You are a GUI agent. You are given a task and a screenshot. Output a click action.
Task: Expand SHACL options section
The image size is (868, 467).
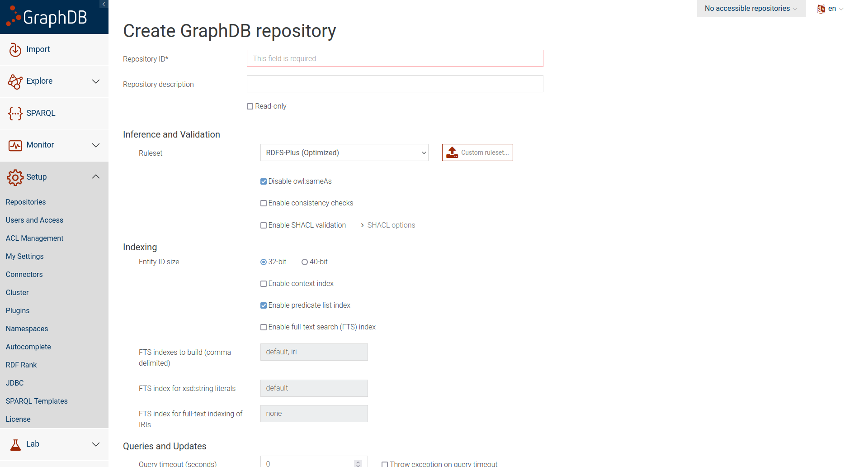(388, 225)
